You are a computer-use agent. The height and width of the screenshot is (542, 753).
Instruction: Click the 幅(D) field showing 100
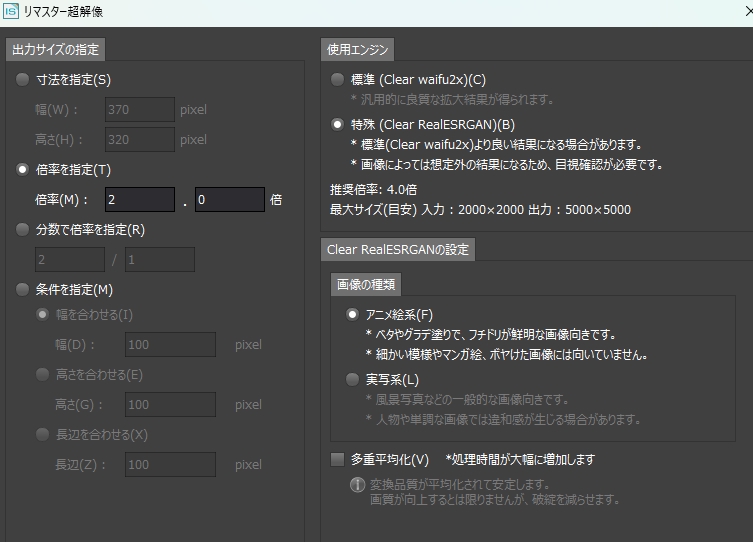coord(170,344)
